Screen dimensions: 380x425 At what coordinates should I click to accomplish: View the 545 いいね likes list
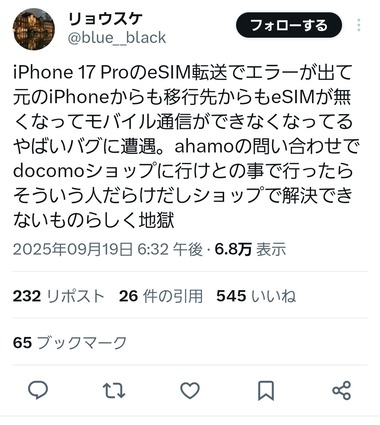pyautogui.click(x=256, y=296)
